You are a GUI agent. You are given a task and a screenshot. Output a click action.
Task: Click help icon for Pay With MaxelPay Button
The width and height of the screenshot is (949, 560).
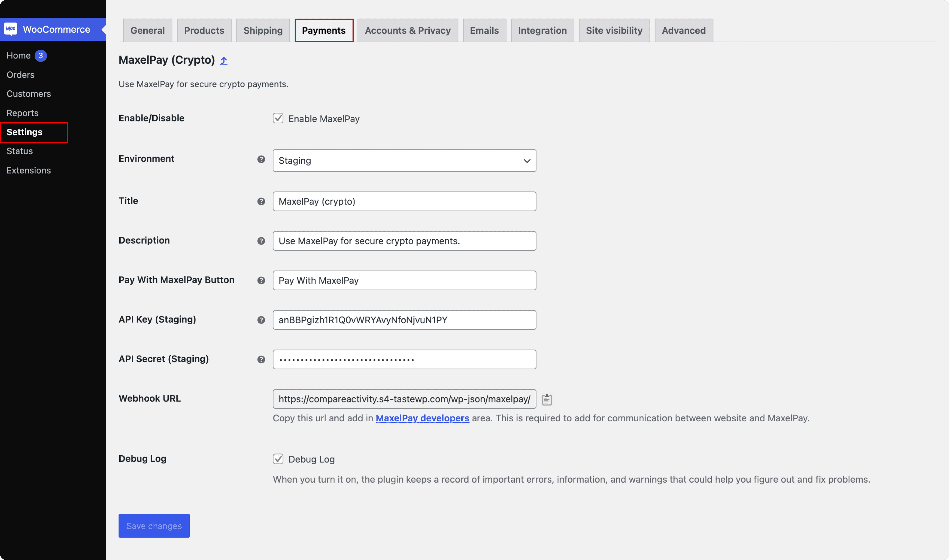[261, 280]
